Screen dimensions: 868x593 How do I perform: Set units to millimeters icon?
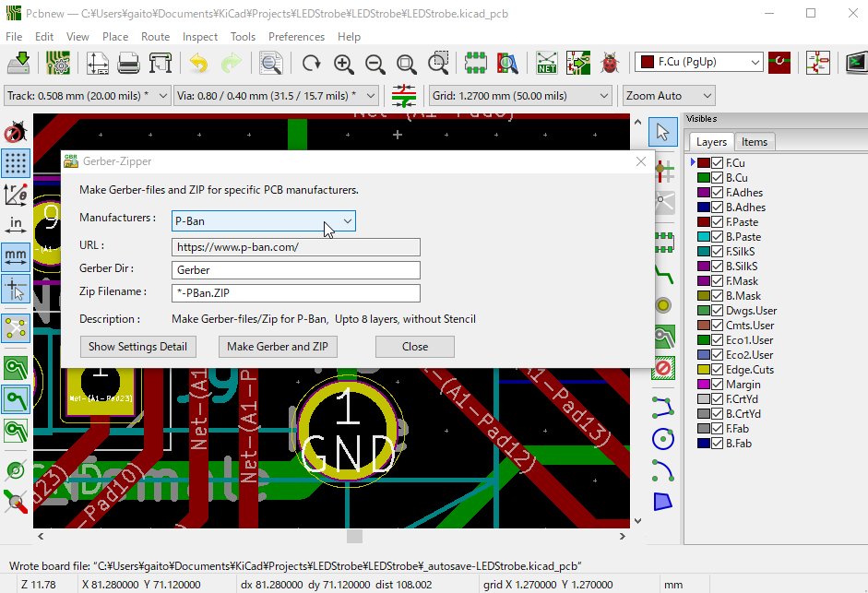point(16,256)
